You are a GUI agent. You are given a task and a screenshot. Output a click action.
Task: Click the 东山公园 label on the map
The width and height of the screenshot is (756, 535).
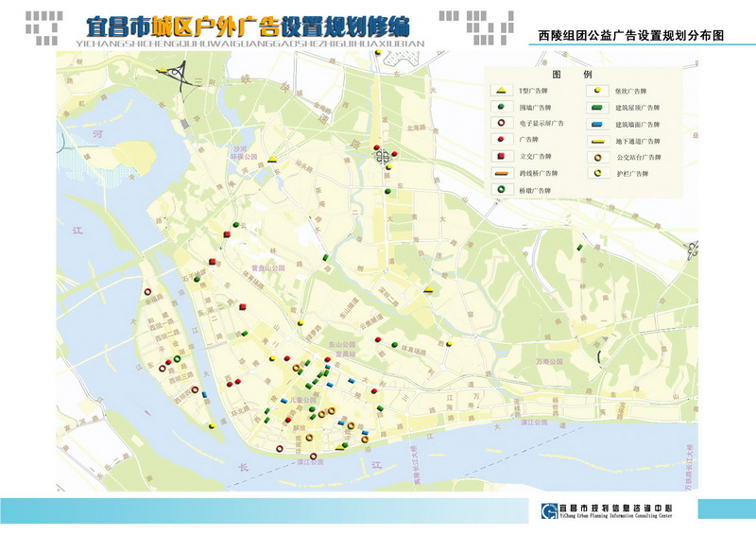[340, 345]
